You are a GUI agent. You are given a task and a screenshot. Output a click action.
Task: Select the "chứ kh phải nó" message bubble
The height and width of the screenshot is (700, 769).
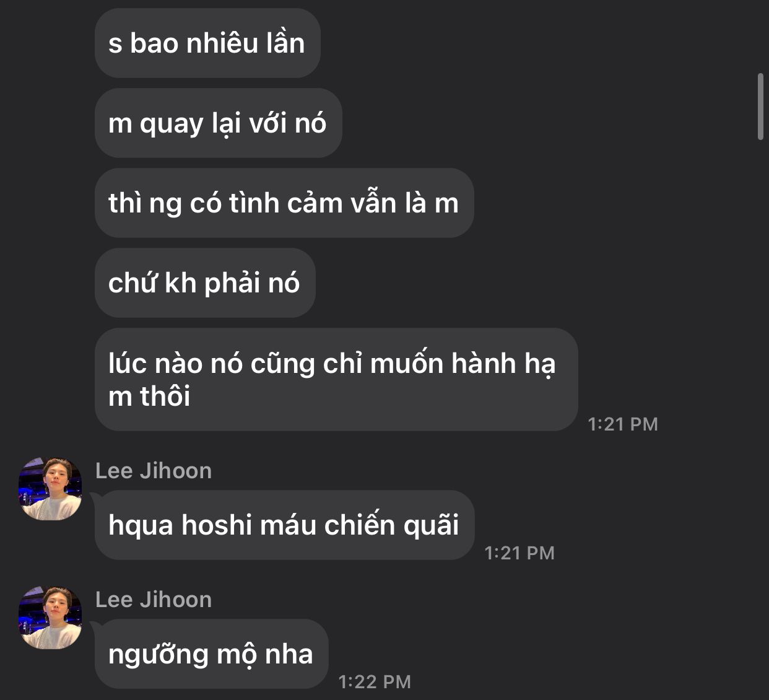pos(205,283)
